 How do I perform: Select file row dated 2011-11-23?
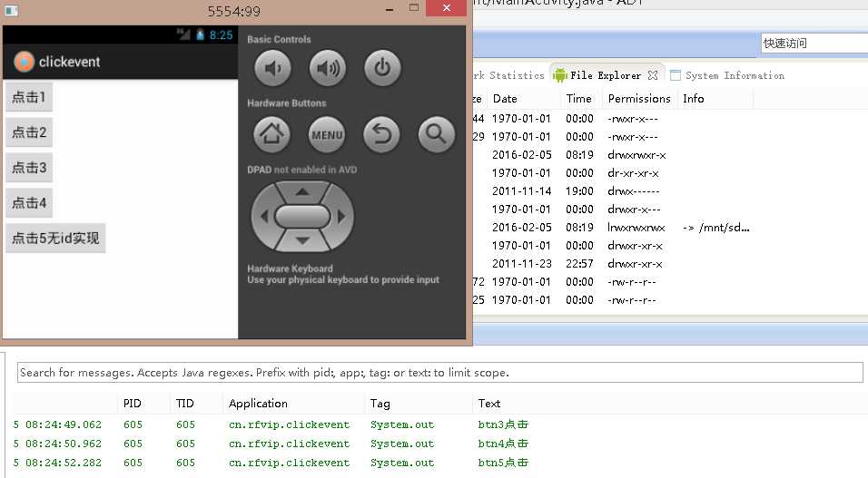[670, 263]
